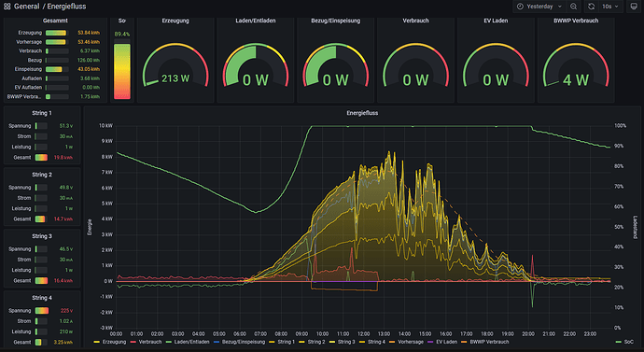Open the String 1 panel title menu
Screen dimensions: 644x352
coord(42,113)
